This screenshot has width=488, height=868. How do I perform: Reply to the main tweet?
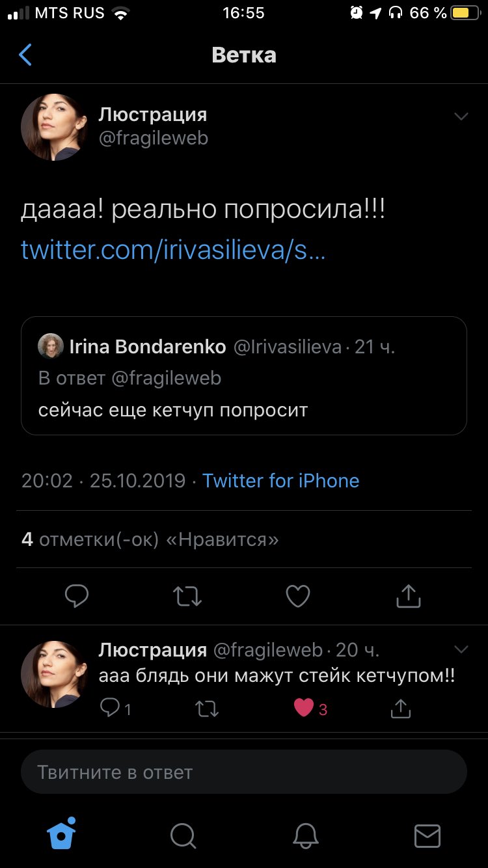pos(77,595)
